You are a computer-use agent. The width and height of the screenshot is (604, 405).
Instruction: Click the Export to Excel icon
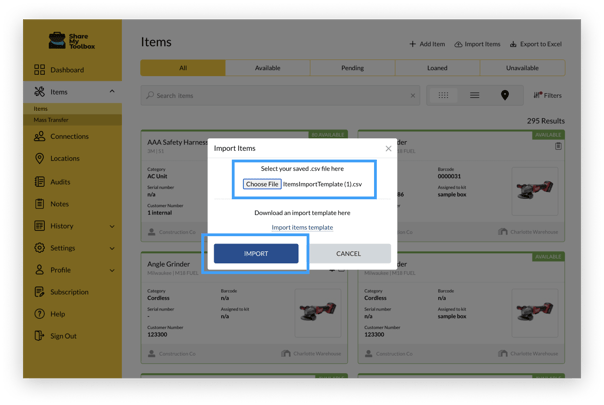tap(513, 44)
